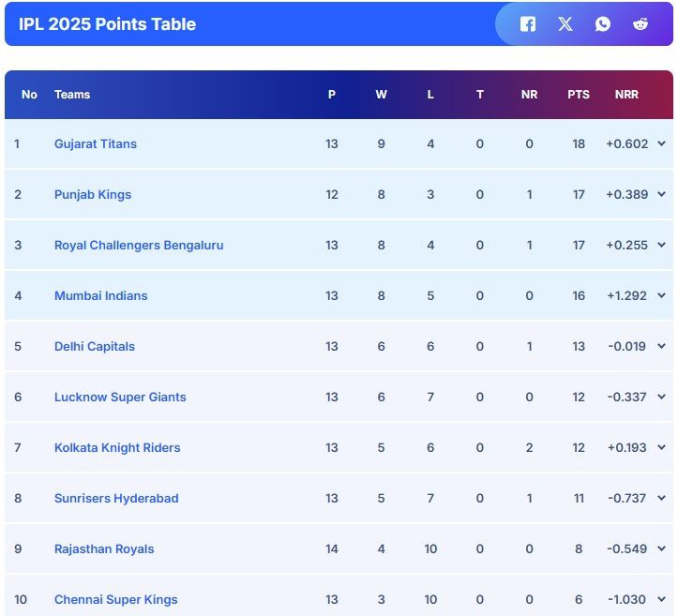Open Lucknow Super Giants team link
The image size is (678, 616).
pyautogui.click(x=120, y=398)
